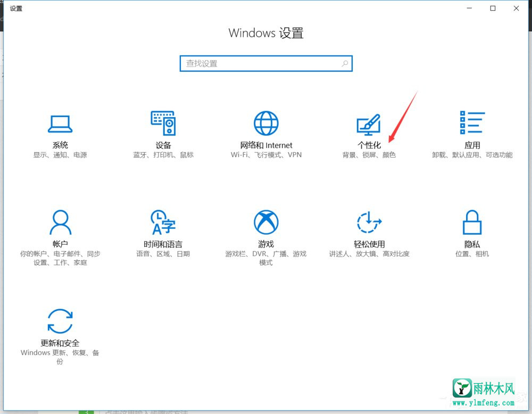This screenshot has height=414, width=532.
Task: Minimize the 设置 window
Action: pyautogui.click(x=469, y=8)
